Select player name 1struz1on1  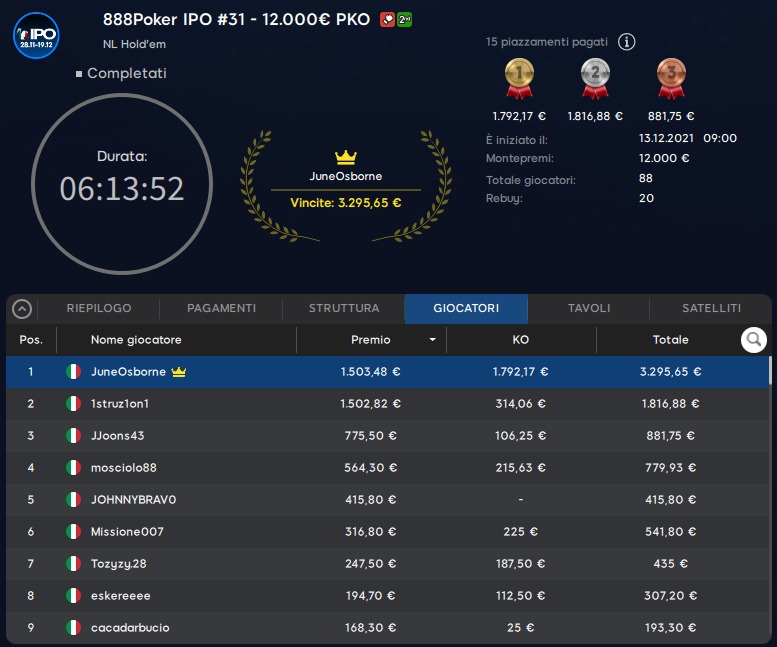pyautogui.click(x=119, y=403)
